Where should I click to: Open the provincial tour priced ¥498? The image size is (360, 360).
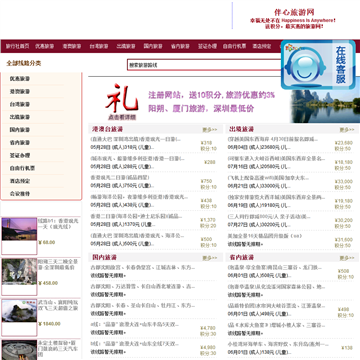[276, 306]
